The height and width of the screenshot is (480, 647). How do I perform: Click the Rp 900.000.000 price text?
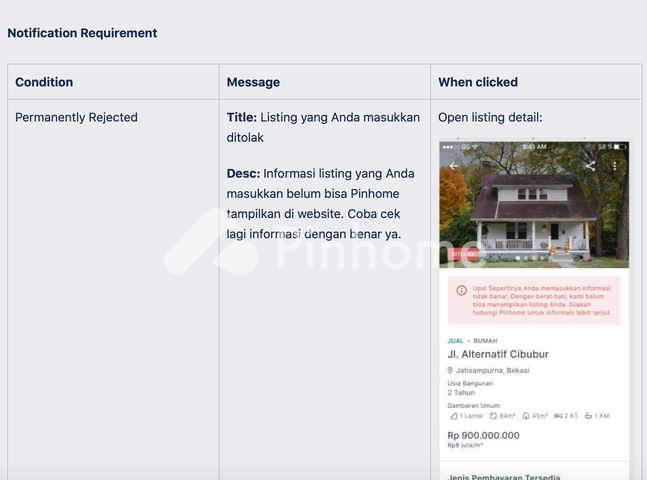tap(483, 436)
